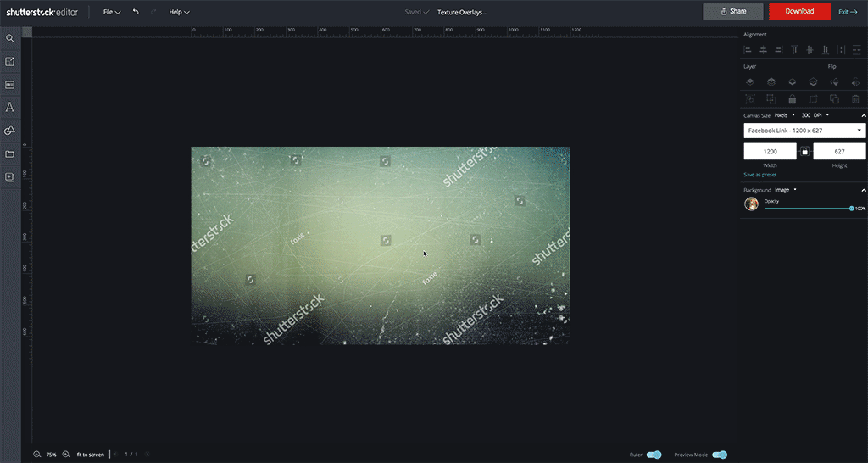The width and height of the screenshot is (868, 463).
Task: Click the crop icon in layer tools
Action: [x=813, y=99]
